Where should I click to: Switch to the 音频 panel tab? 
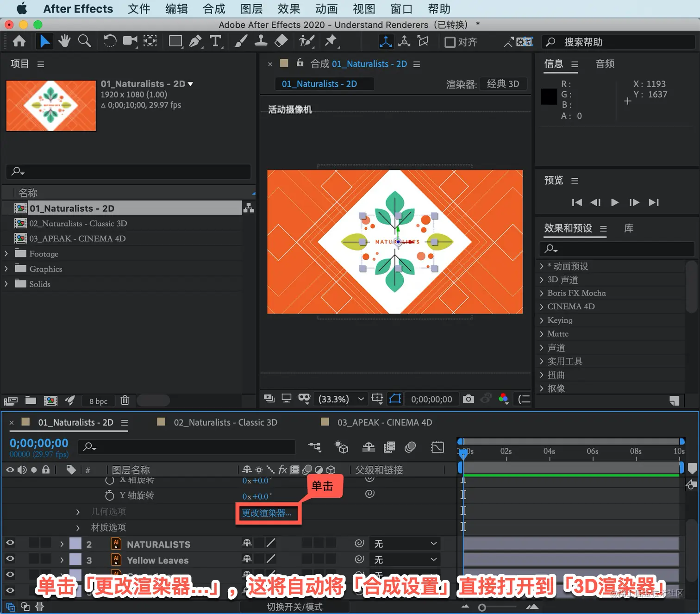[x=605, y=64]
